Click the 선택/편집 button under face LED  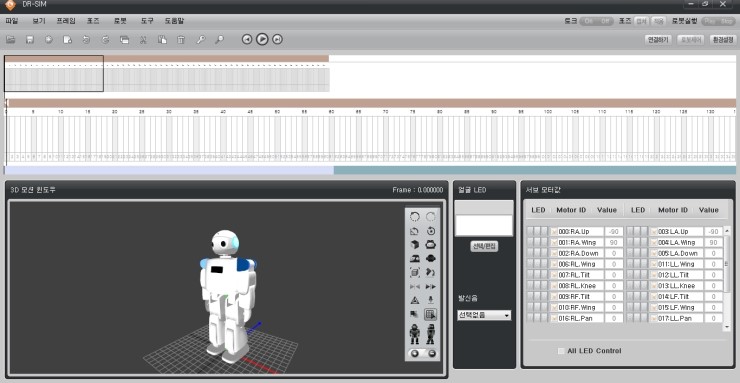484,246
